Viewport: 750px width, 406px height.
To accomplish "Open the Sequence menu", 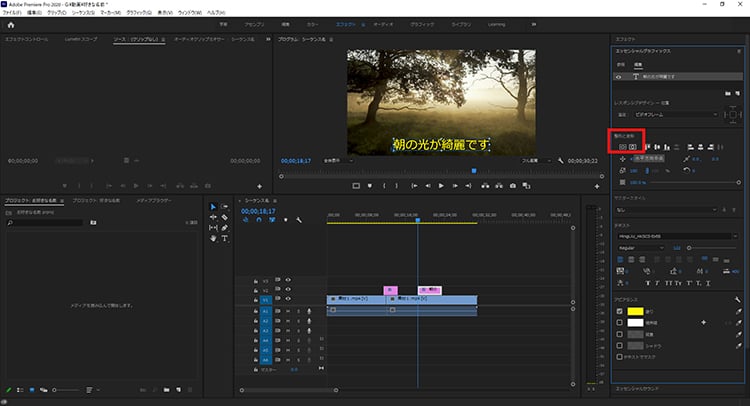I will tap(83, 12).
